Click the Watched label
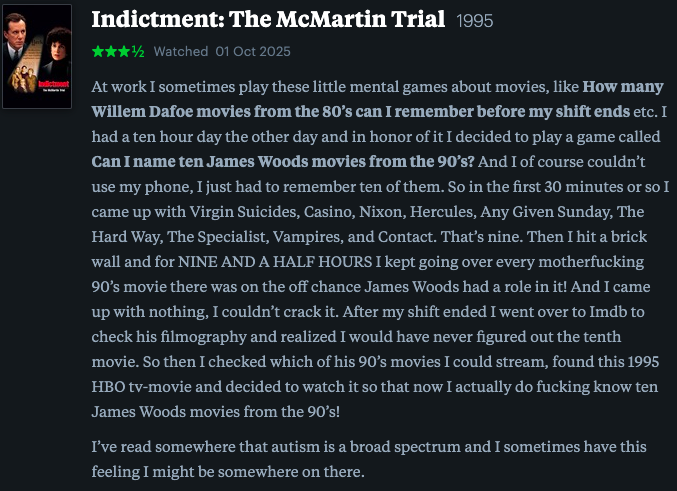This screenshot has width=677, height=491. tap(181, 51)
